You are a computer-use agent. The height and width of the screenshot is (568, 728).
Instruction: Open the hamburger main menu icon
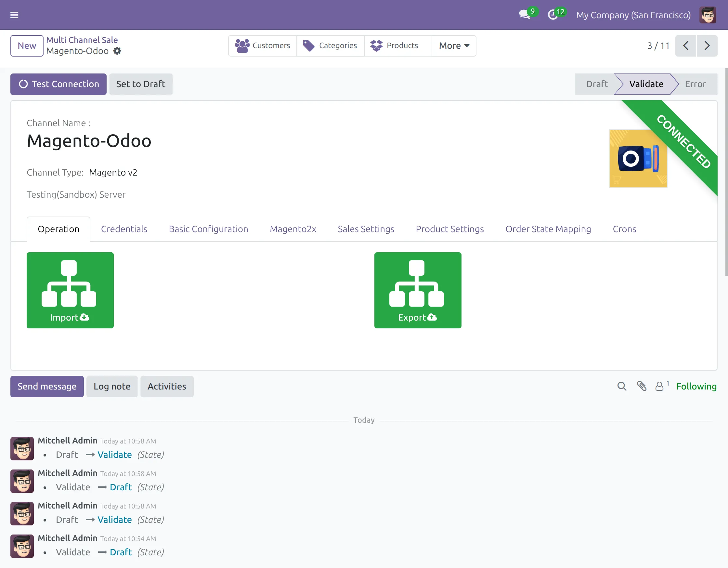14,15
